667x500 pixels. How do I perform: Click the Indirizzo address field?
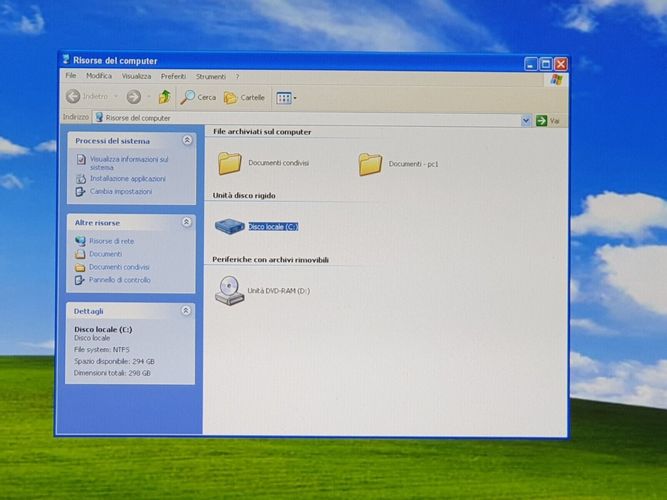point(312,119)
